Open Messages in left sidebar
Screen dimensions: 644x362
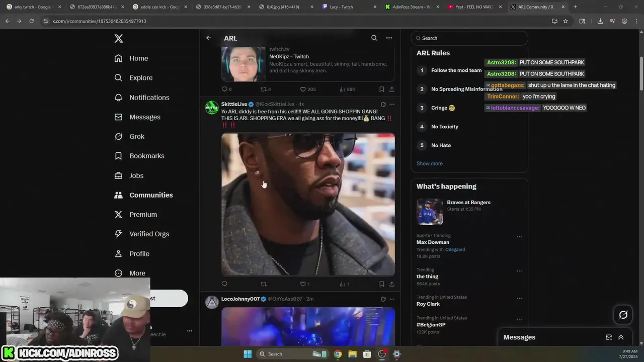coord(137,117)
